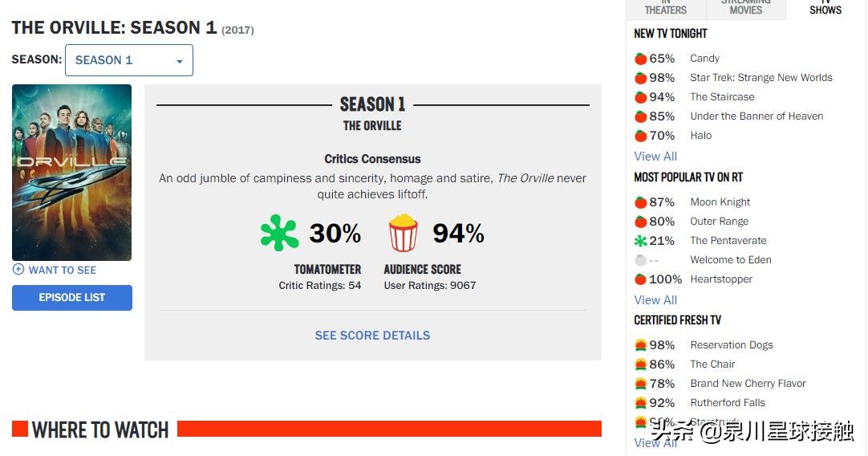Open the Moon Knight show link
This screenshot has width=868, height=456.
[720, 202]
